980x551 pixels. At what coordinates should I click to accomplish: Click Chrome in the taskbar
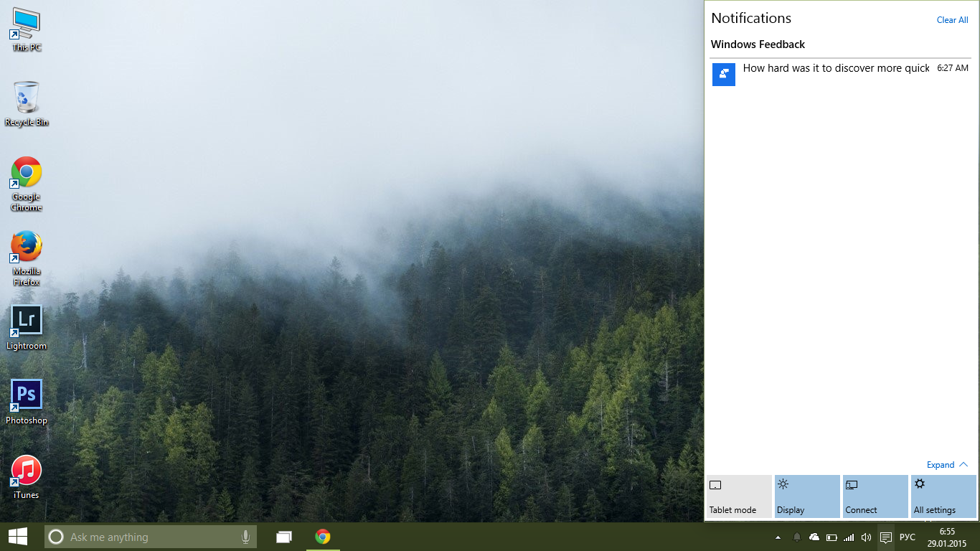323,537
